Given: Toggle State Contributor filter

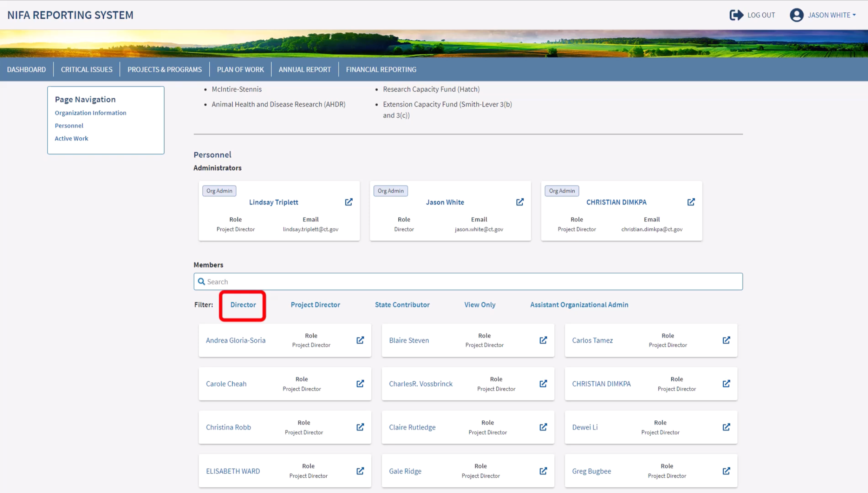Looking at the screenshot, I should click(x=402, y=305).
